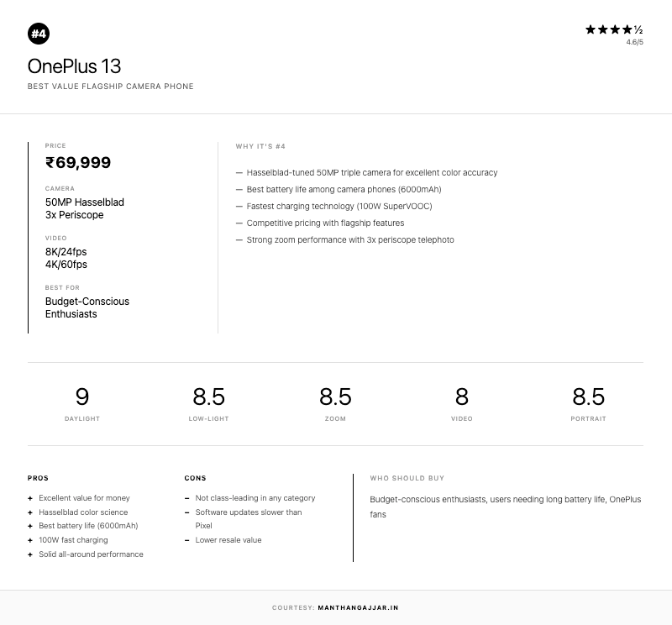Click the OnePlus 13 title
Image resolution: width=672 pixels, height=625 pixels.
point(75,66)
